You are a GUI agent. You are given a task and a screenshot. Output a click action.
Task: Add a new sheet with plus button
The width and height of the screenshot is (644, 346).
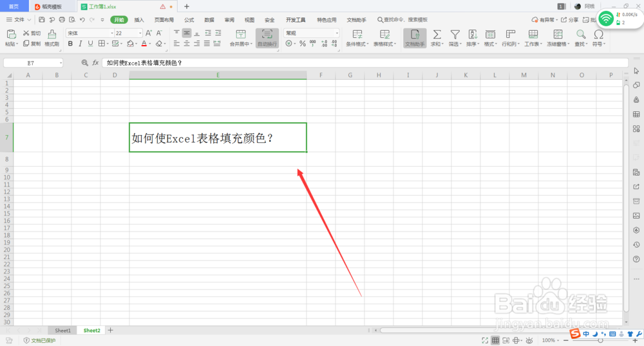point(111,330)
